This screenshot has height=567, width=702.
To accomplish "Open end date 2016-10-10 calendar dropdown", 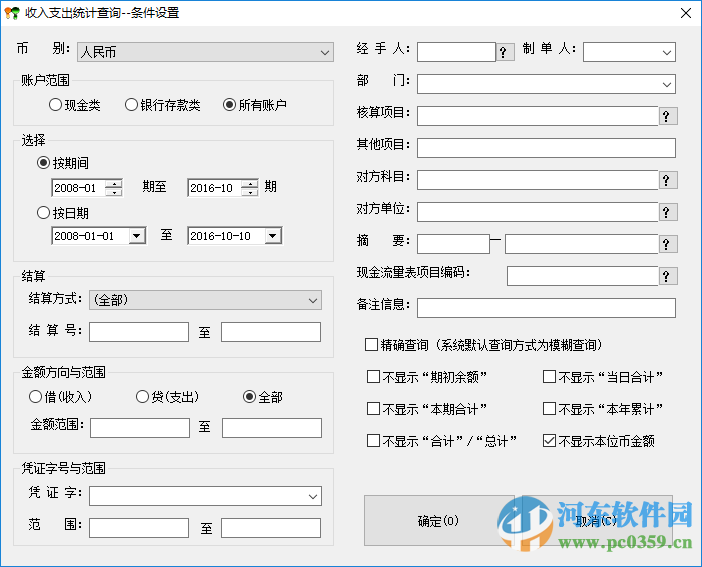I will (273, 236).
